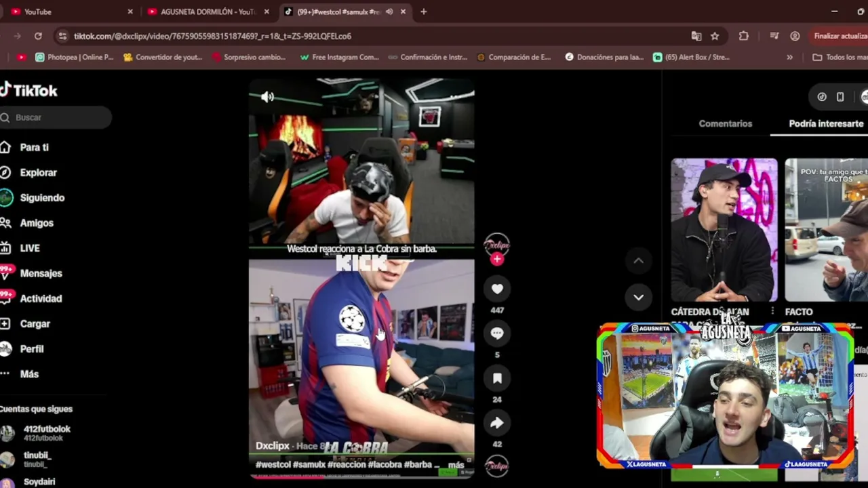
Task: Open the Todos los marcadores folder
Action: coord(840,57)
